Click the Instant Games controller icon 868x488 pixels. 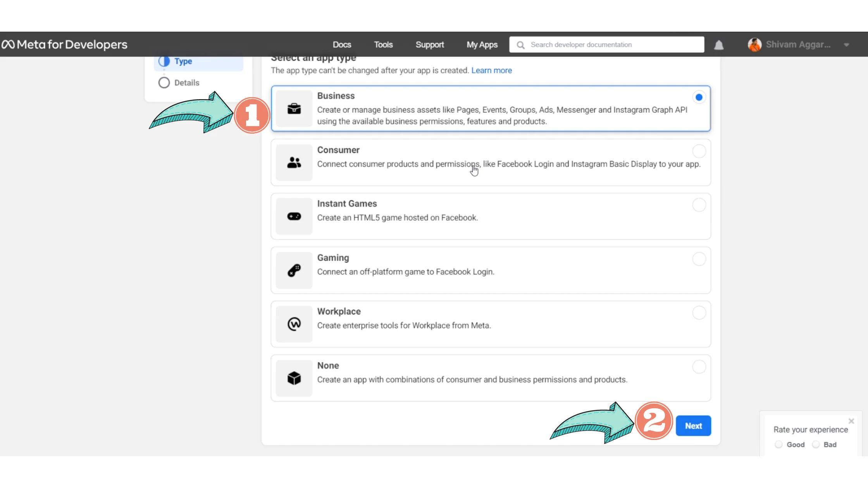pyautogui.click(x=294, y=217)
